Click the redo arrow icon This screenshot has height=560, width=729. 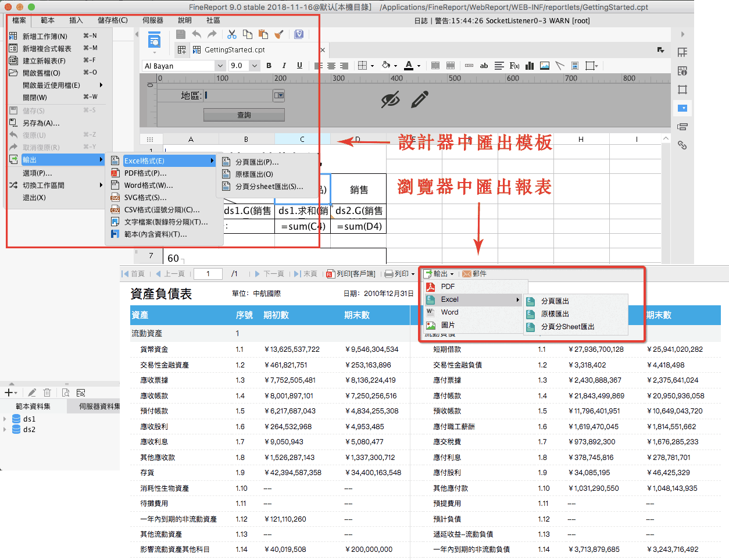(x=212, y=34)
